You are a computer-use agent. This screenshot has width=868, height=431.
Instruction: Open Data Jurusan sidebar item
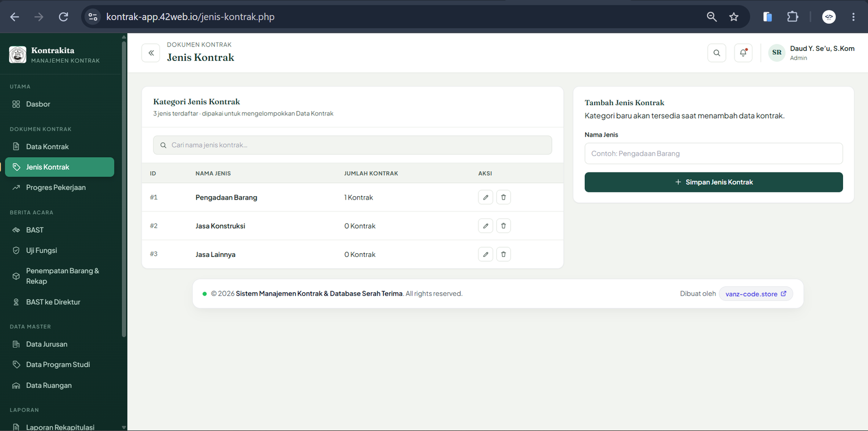tap(60, 344)
